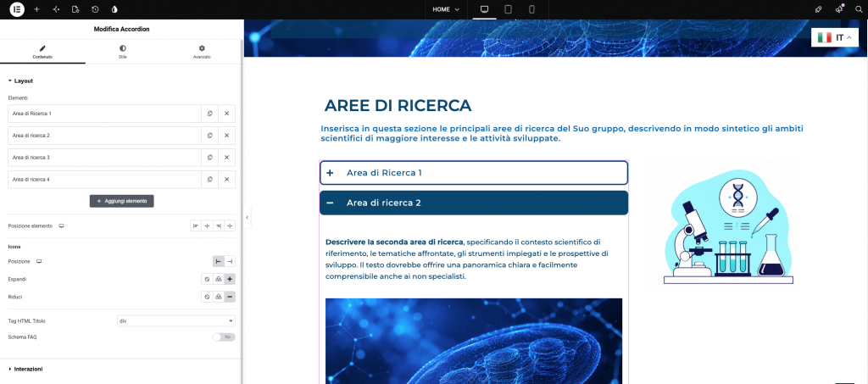868x384 pixels.
Task: Click the add element plus icon
Action: (x=36, y=9)
